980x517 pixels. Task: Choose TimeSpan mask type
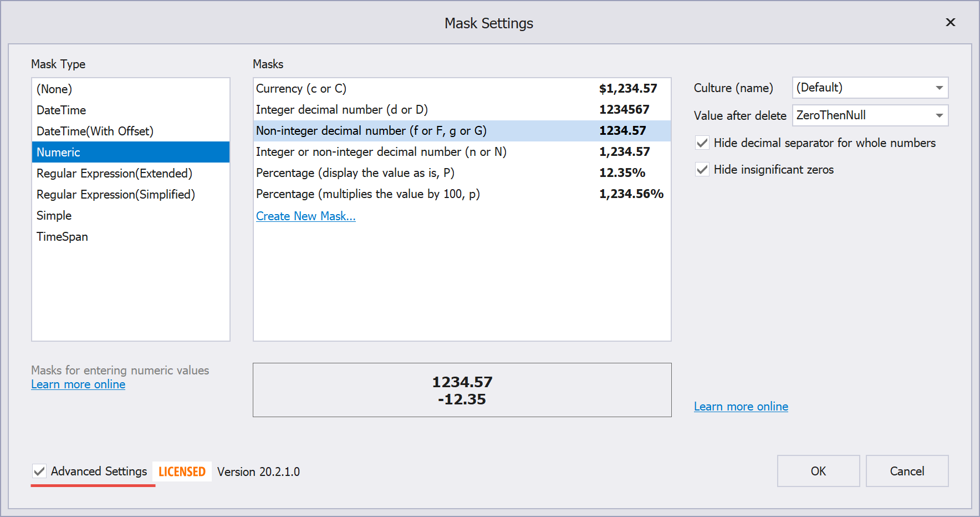(62, 236)
